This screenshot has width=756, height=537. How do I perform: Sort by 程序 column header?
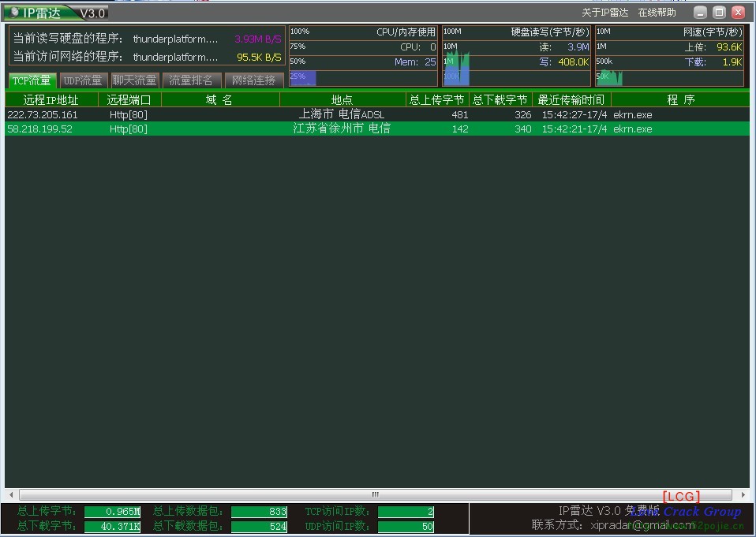[x=680, y=99]
